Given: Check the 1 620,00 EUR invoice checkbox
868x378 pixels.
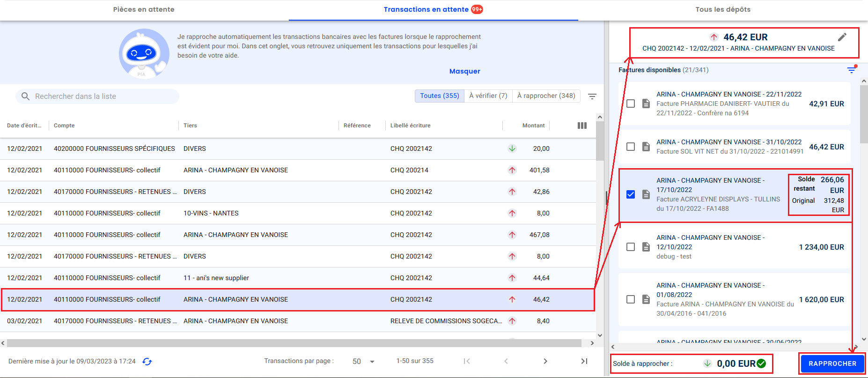Looking at the screenshot, I should (x=631, y=299).
